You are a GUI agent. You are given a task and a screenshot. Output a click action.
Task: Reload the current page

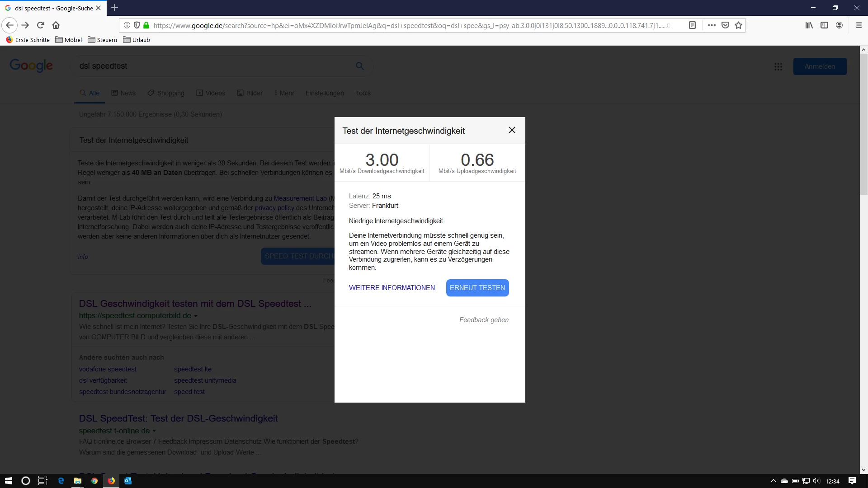41,25
